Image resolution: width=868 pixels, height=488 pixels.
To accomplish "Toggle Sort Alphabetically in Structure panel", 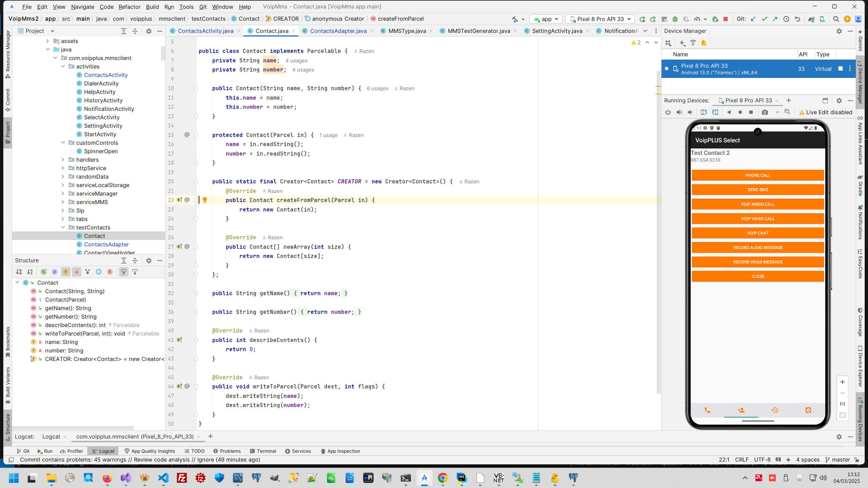I will click(30, 272).
